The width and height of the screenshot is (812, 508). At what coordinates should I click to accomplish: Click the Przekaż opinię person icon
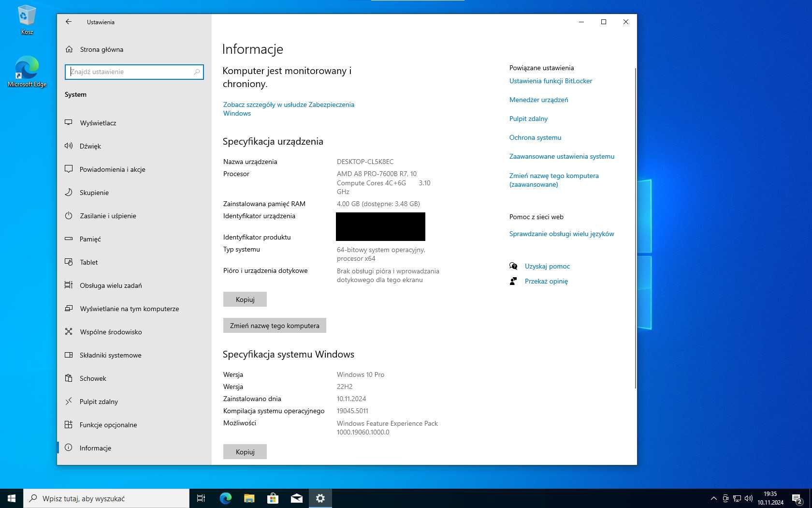click(x=513, y=281)
